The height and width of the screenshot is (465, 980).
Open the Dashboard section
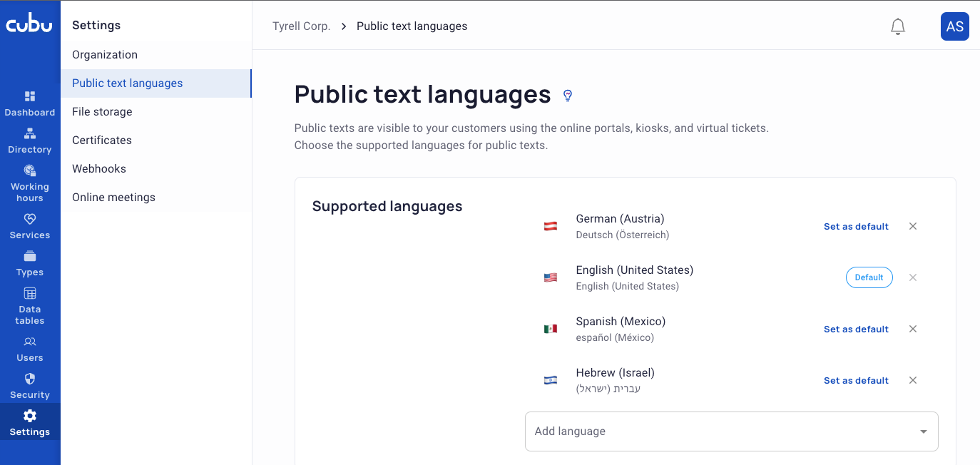30,103
